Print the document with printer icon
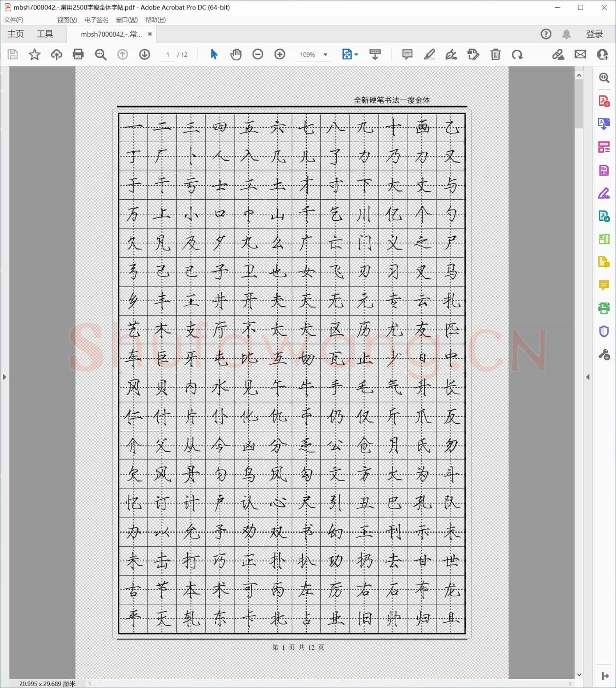The image size is (616, 688). (78, 54)
